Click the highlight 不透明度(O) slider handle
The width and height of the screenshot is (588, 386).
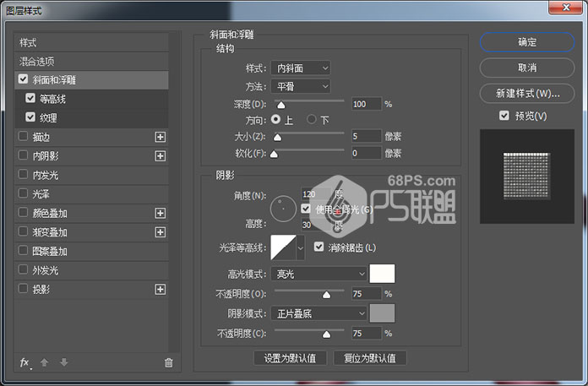tap(327, 295)
